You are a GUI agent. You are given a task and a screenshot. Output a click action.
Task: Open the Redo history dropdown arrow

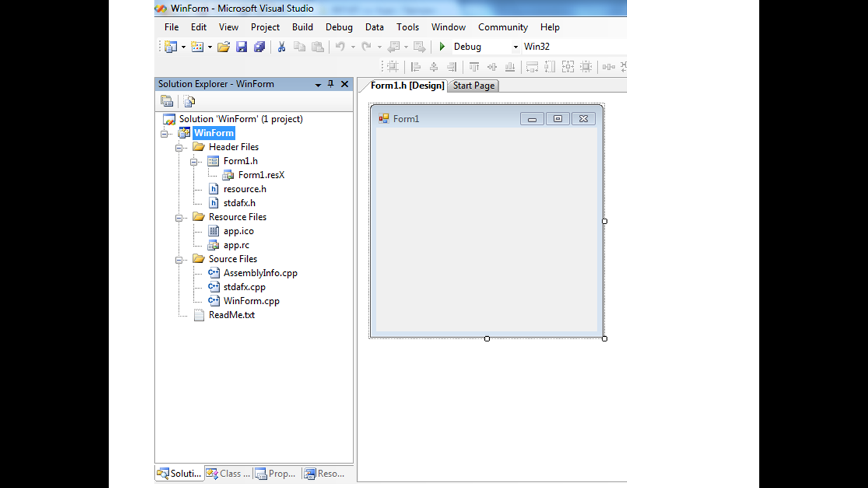pyautogui.click(x=379, y=47)
